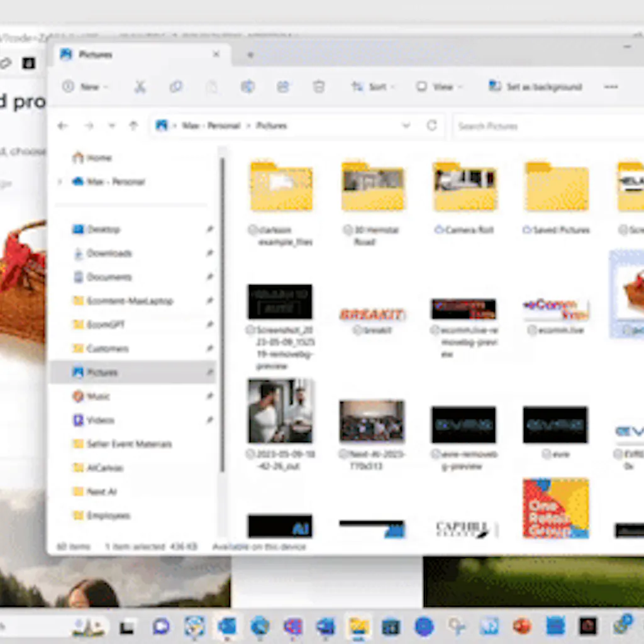Open a new tab with plus button

[x=250, y=55]
